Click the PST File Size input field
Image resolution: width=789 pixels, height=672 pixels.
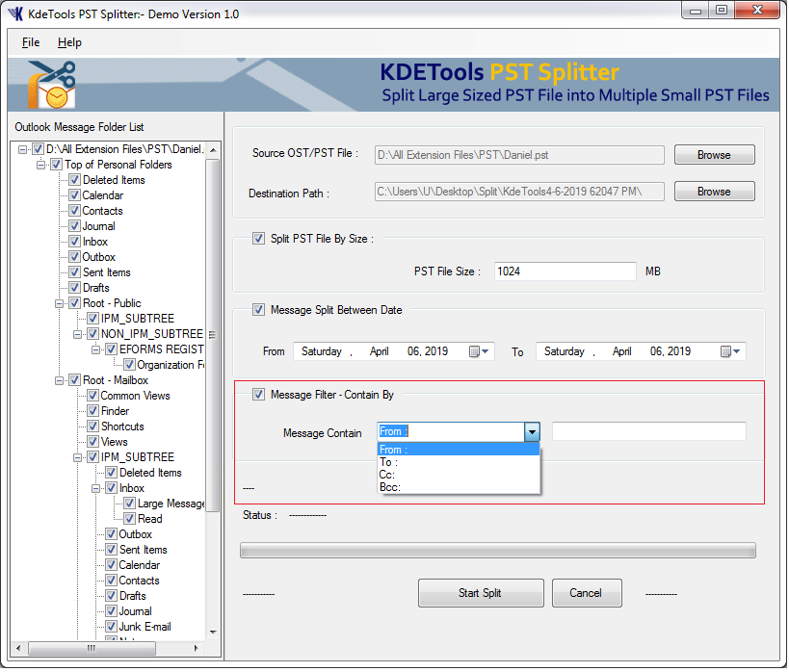tap(565, 271)
